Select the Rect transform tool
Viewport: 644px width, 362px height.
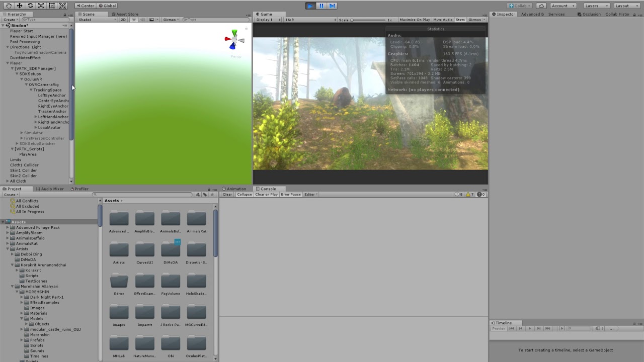coord(52,6)
